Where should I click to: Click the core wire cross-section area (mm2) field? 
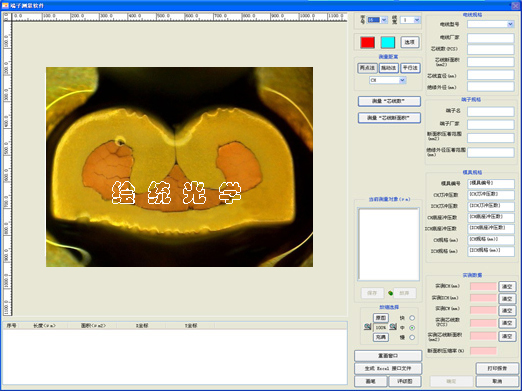click(x=491, y=62)
